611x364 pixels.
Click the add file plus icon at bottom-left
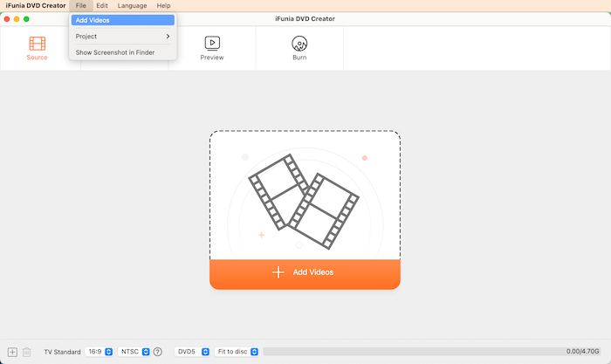coord(12,352)
